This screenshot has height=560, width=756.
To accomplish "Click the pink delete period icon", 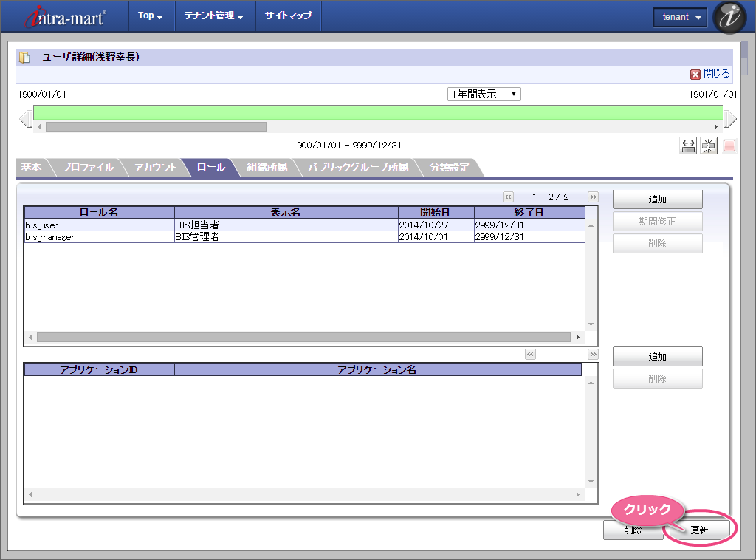I will pyautogui.click(x=729, y=146).
